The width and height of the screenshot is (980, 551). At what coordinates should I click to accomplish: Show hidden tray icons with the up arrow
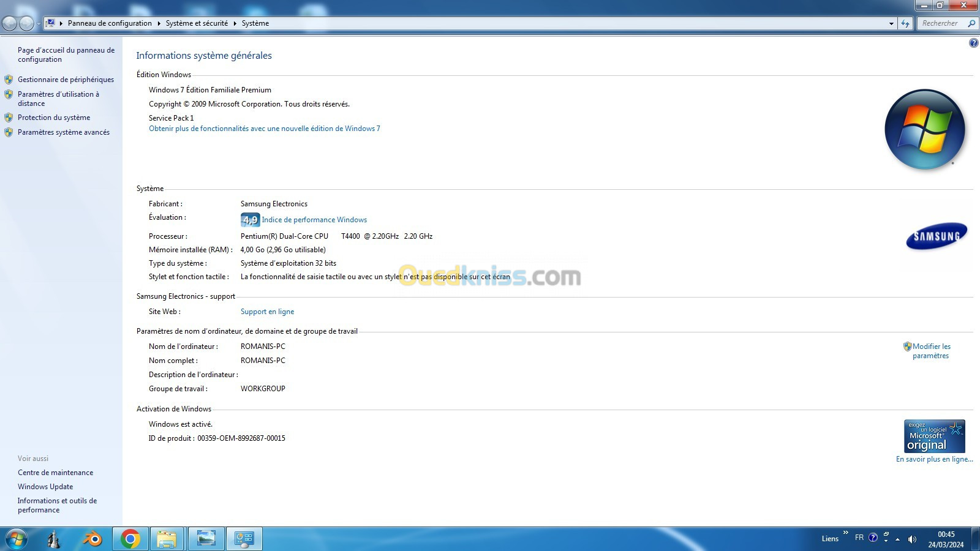coord(898,539)
